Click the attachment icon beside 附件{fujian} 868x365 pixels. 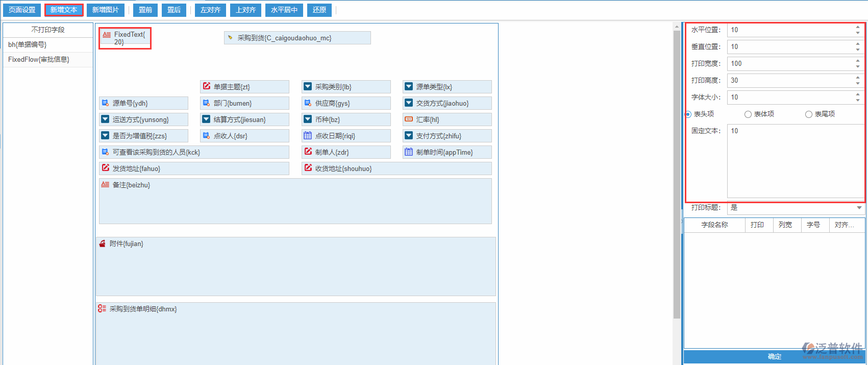coord(102,244)
